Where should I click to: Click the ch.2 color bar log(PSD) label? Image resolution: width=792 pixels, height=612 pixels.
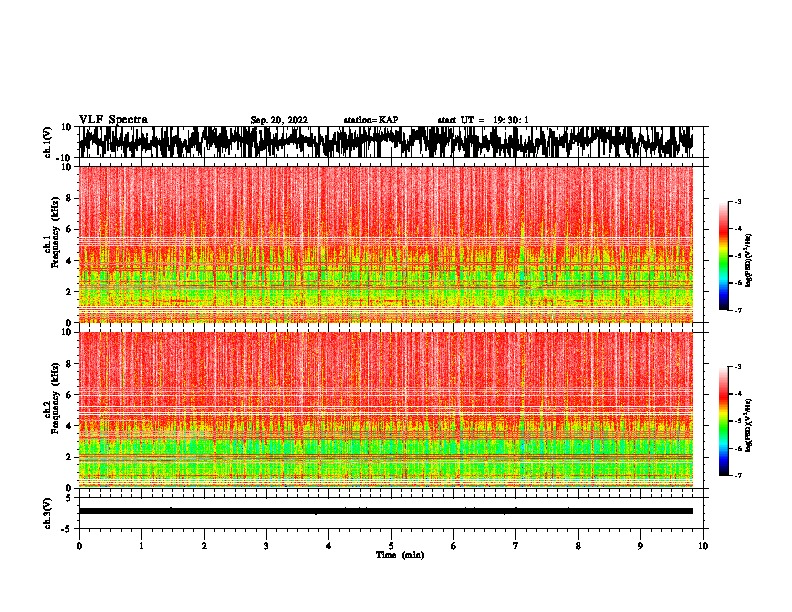tap(748, 425)
